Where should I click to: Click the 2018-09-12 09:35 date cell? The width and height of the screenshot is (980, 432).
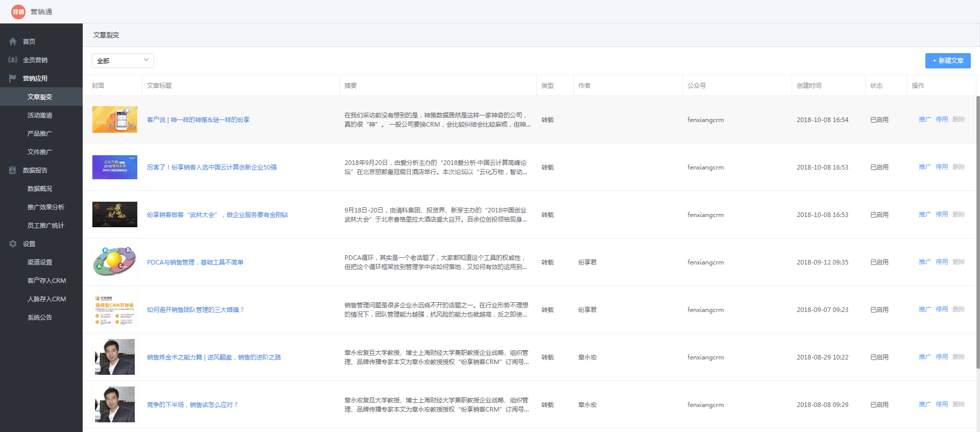coord(822,262)
